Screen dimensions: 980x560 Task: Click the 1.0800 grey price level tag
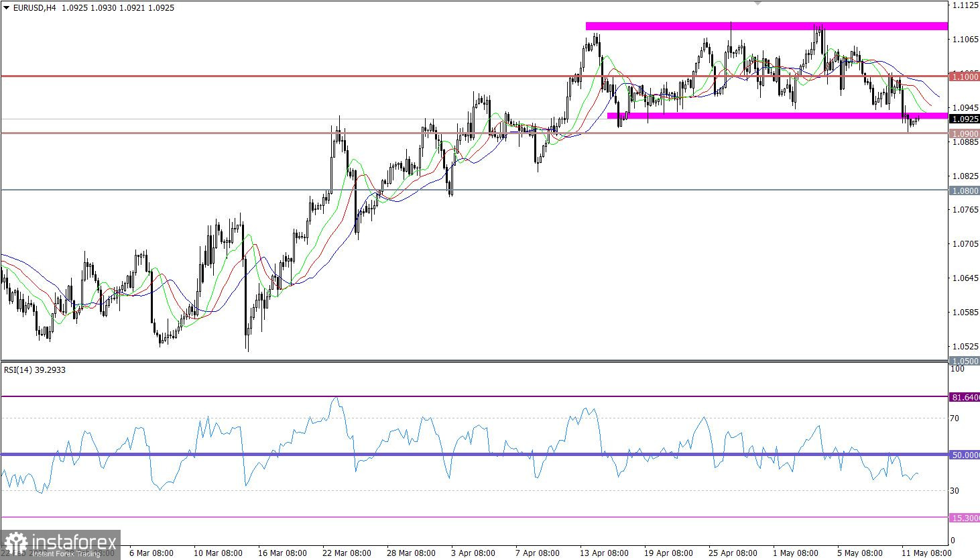(965, 190)
